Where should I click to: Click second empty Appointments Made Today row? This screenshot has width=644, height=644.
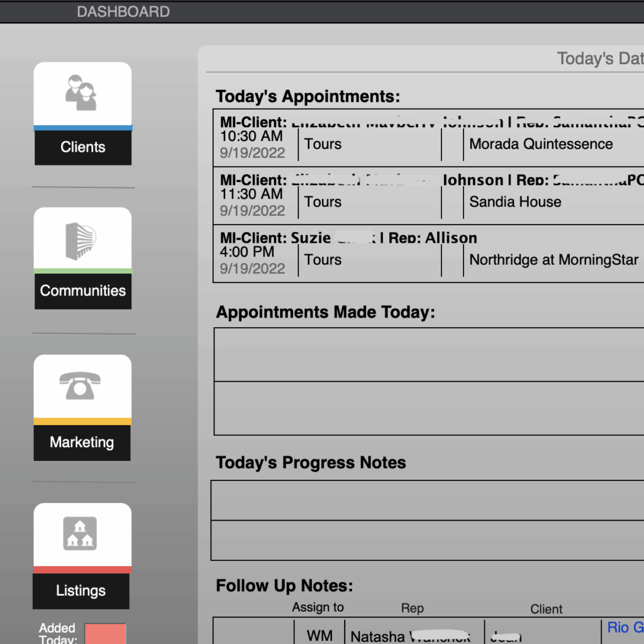(429, 408)
